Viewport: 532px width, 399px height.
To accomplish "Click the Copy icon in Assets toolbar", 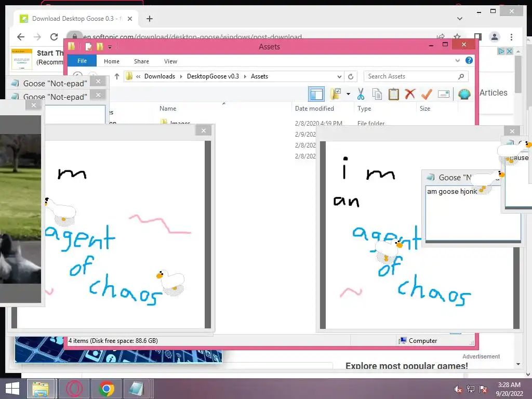I will (x=377, y=94).
